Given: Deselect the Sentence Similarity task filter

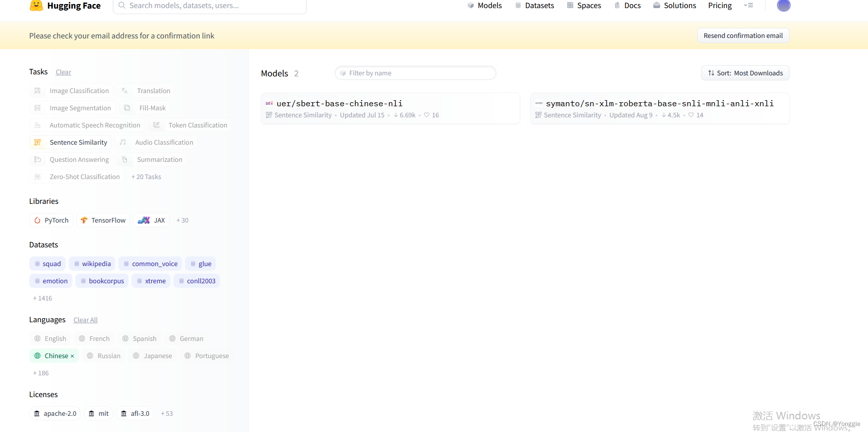Looking at the screenshot, I should (x=70, y=143).
